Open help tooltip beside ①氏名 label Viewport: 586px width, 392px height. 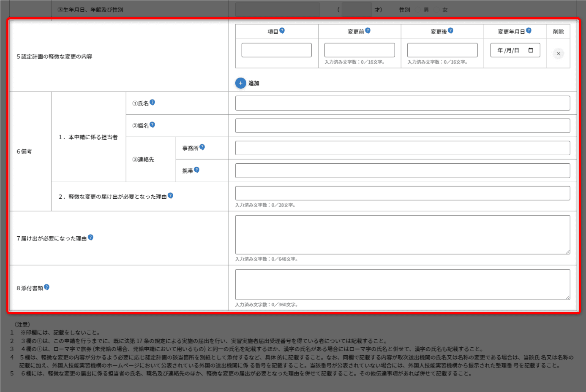pyautogui.click(x=153, y=103)
